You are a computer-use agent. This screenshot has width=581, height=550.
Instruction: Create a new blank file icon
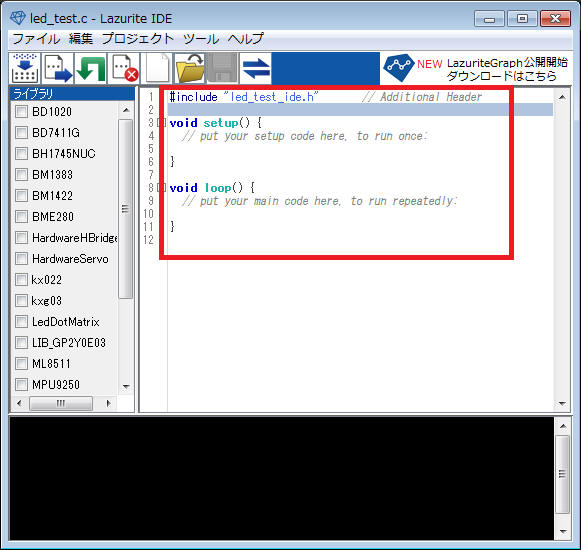click(157, 68)
